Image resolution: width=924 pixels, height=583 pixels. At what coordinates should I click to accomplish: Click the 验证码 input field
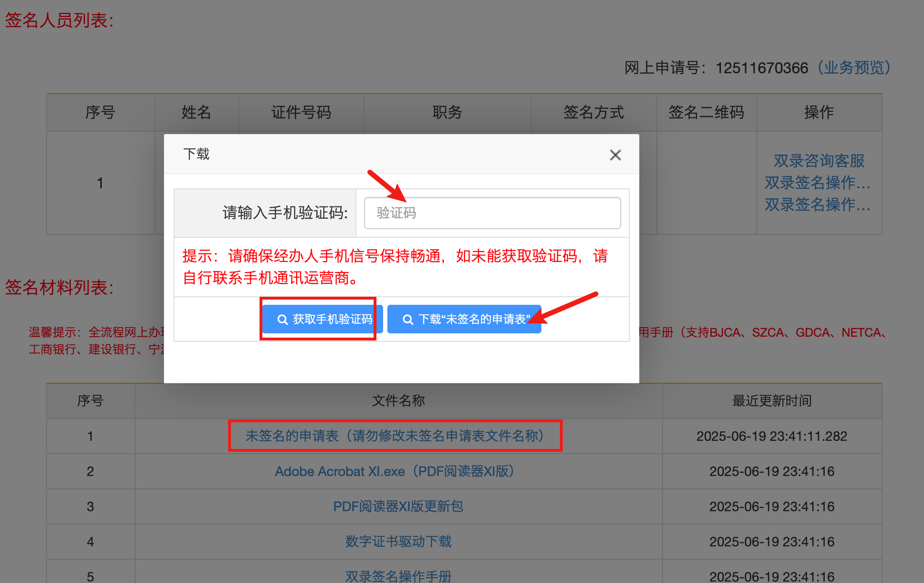click(492, 213)
